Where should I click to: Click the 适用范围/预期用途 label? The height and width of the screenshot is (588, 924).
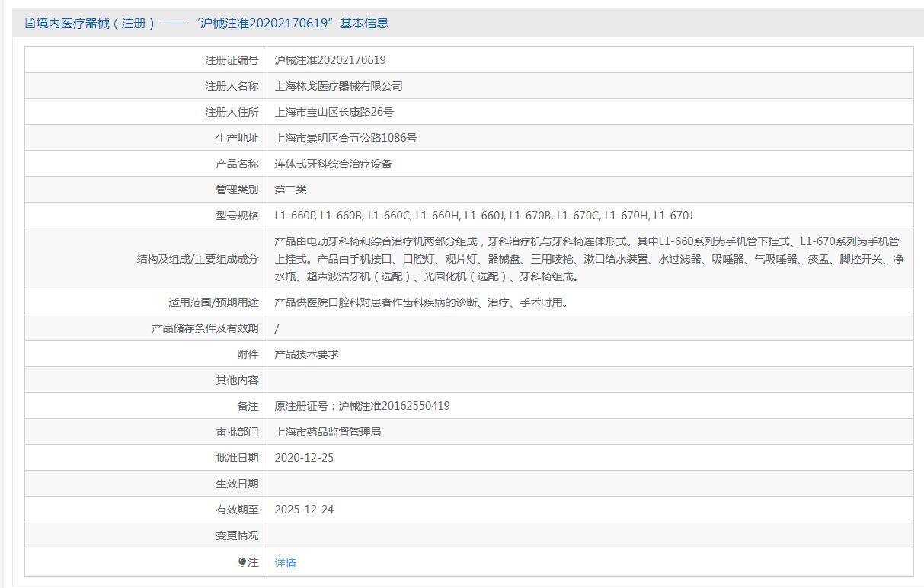click(x=213, y=302)
